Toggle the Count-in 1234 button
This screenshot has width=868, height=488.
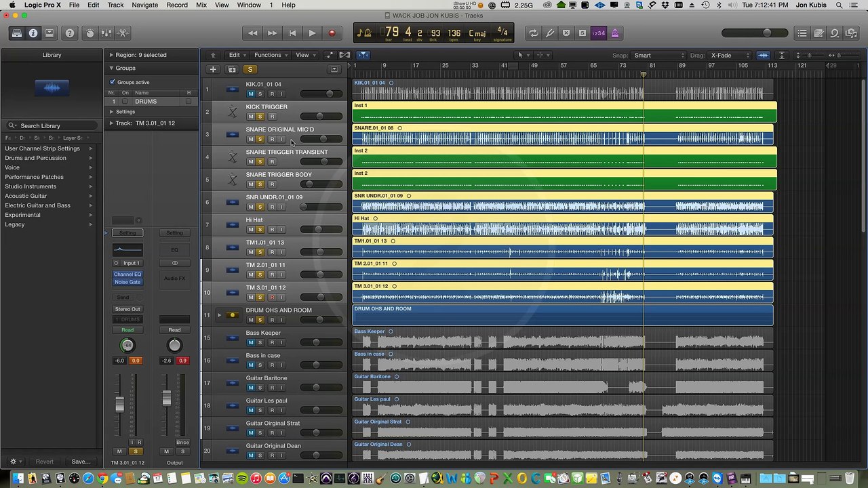click(599, 33)
